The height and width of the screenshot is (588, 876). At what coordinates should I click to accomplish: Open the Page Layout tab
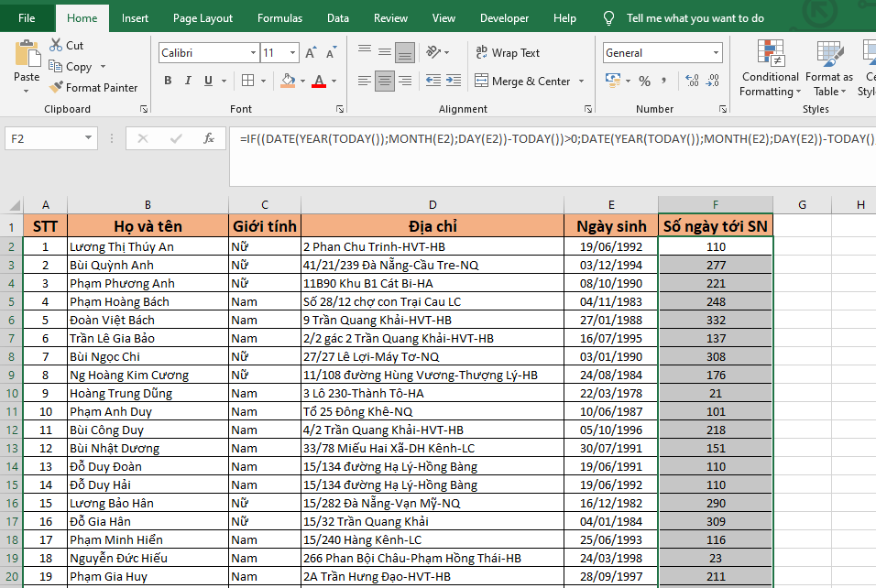pyautogui.click(x=203, y=18)
